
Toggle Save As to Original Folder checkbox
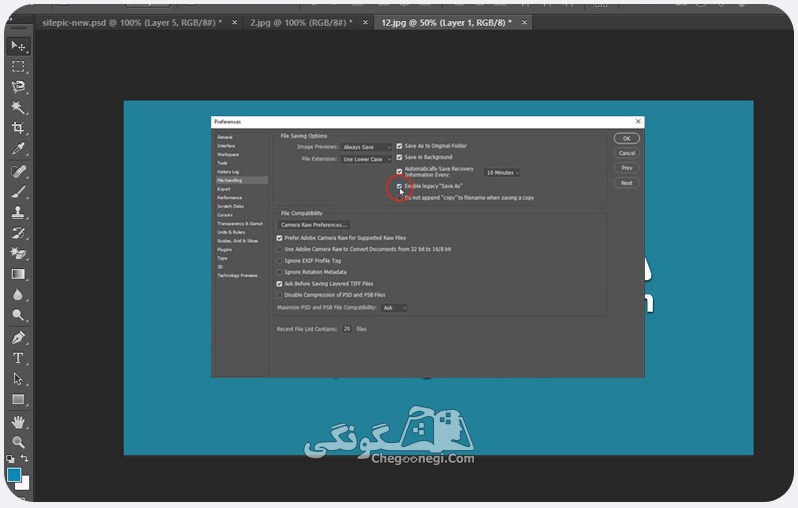click(400, 146)
